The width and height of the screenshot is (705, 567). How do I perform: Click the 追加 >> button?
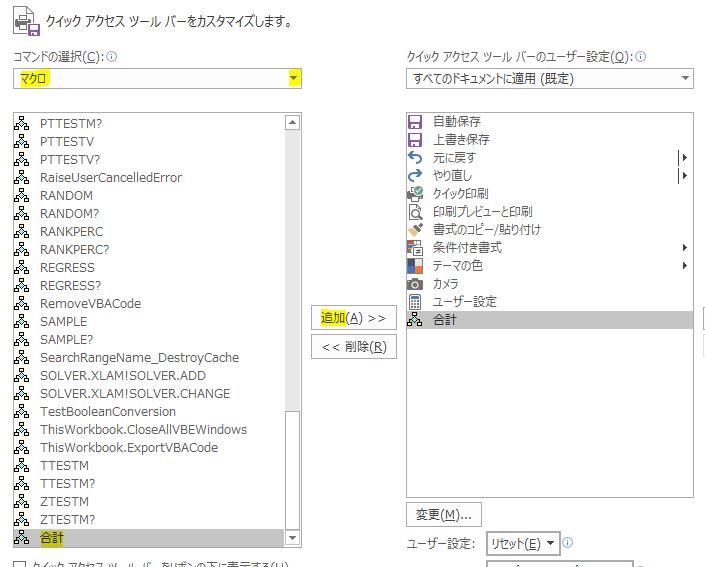pyautogui.click(x=353, y=318)
